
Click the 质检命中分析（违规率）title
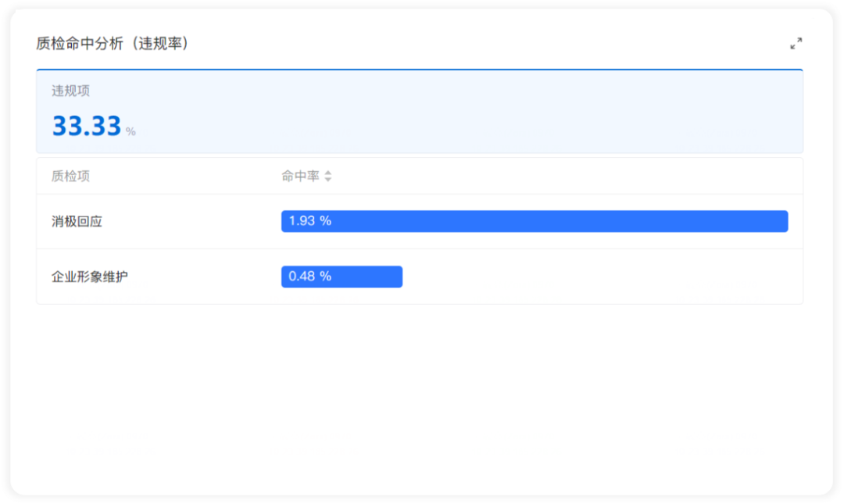(x=112, y=44)
